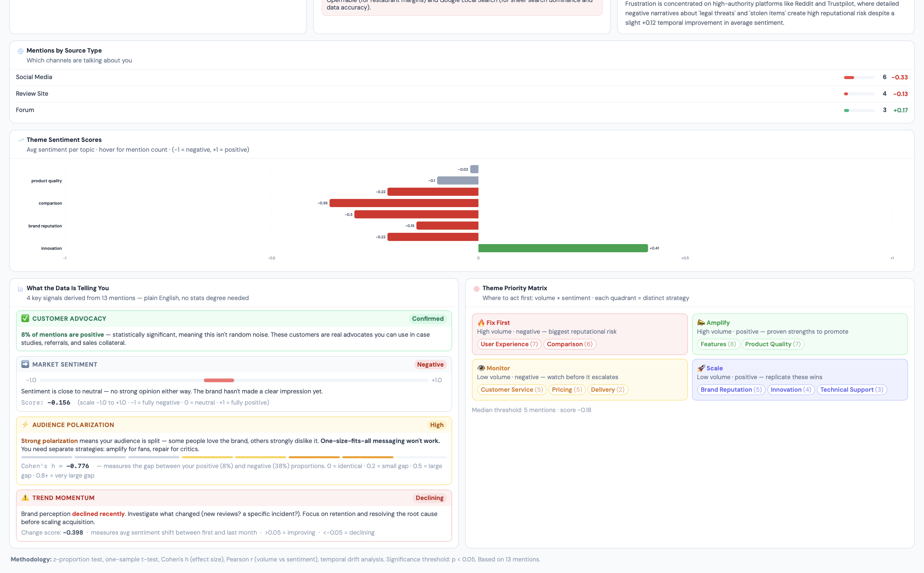Viewport: 924px width, 573px height.
Task: Click the green checkmark icon on Customer Advocacy
Action: click(x=25, y=318)
